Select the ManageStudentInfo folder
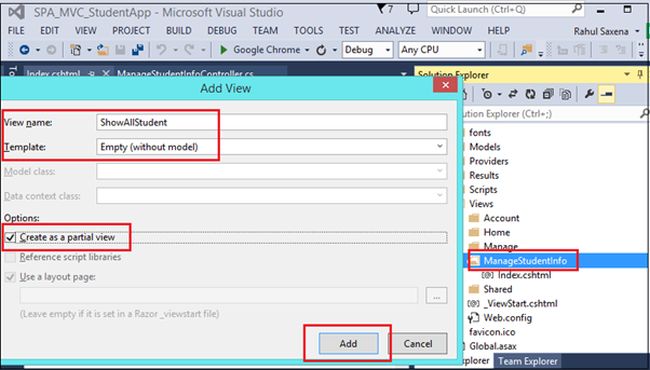Screen dimensions: 650x370 pyautogui.click(x=525, y=261)
